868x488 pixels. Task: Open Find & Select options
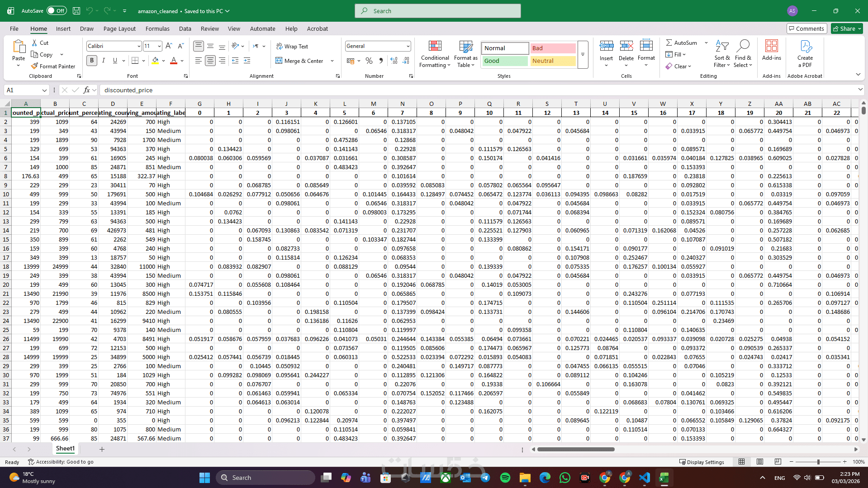[743, 54]
